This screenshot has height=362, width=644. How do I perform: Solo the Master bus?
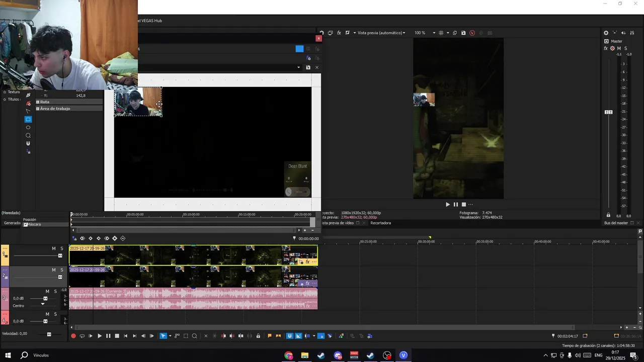[x=625, y=48]
